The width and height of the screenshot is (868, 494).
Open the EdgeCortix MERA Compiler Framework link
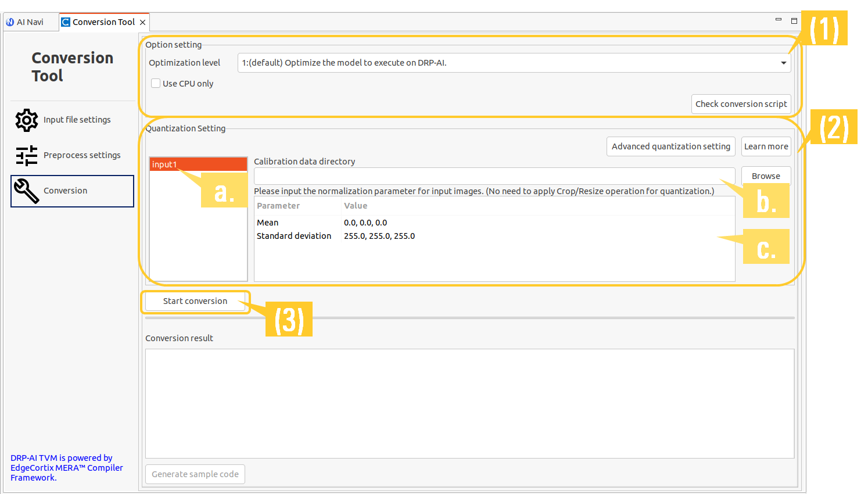pos(66,468)
